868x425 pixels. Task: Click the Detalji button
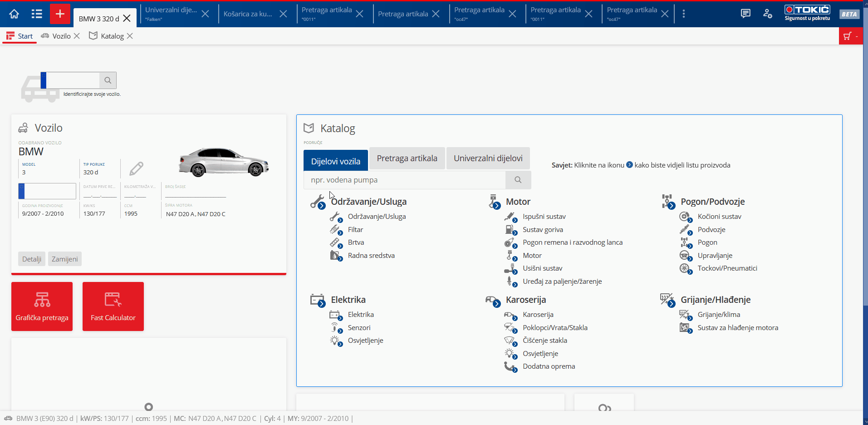(x=32, y=259)
